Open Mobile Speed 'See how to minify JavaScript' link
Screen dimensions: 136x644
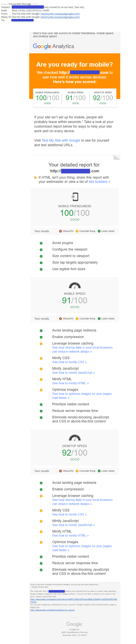point(73,373)
